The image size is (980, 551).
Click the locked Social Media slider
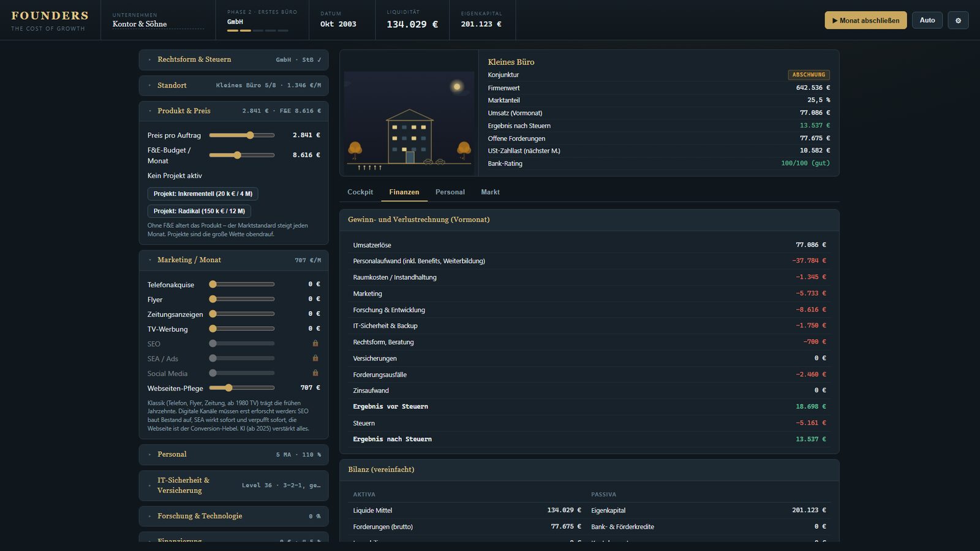coord(242,373)
